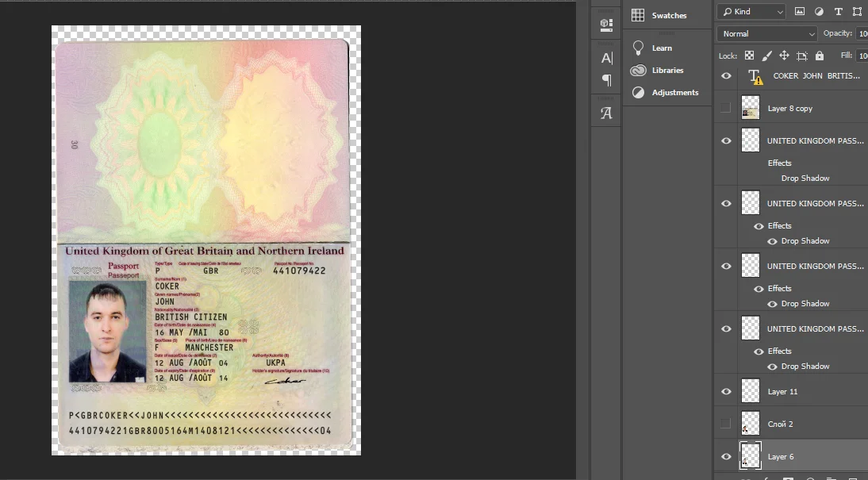Show the hidden Layer 8 copy

pos(726,108)
